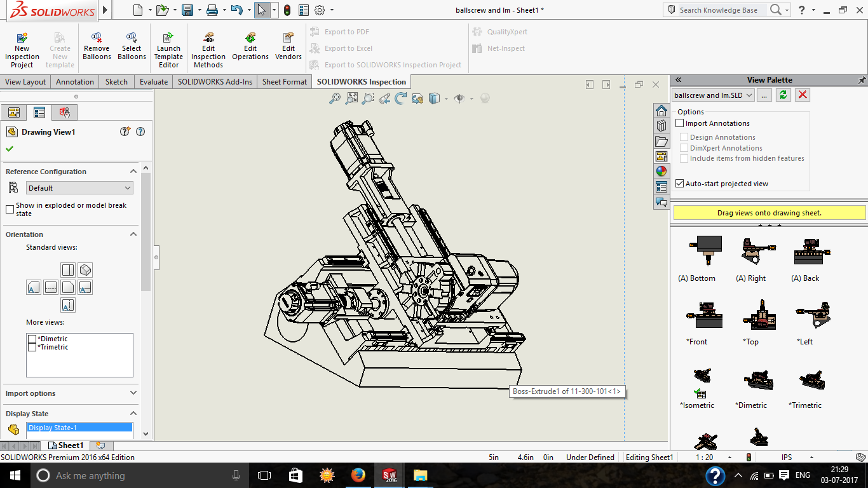Click Zoom to Fit in view toolbar
The width and height of the screenshot is (868, 488).
[351, 98]
